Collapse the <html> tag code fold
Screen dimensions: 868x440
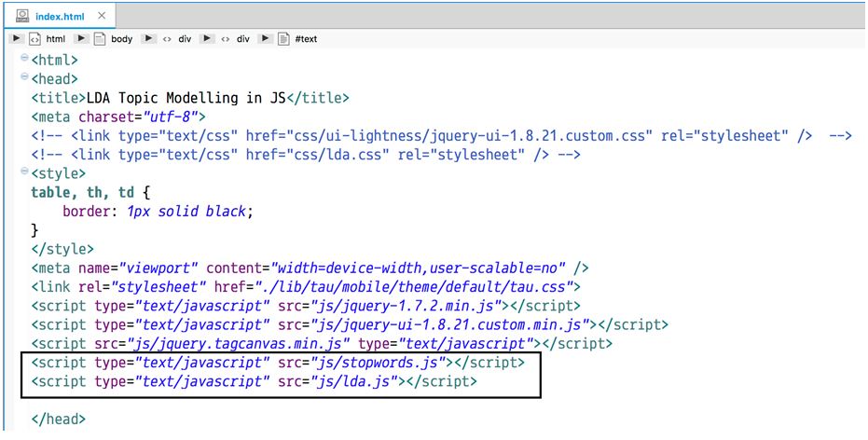[x=25, y=59]
